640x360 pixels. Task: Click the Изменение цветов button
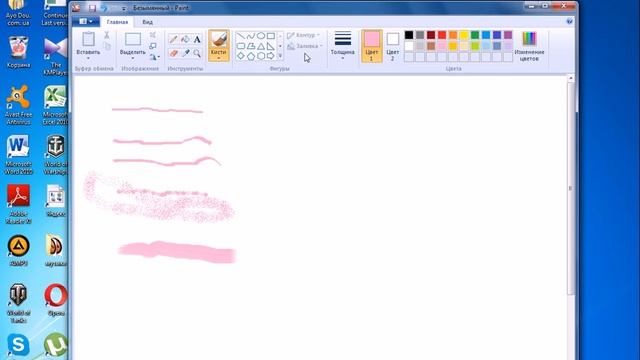coord(529,46)
